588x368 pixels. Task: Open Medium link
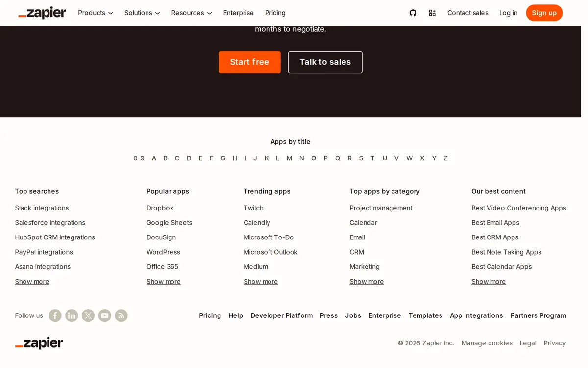[x=256, y=267]
